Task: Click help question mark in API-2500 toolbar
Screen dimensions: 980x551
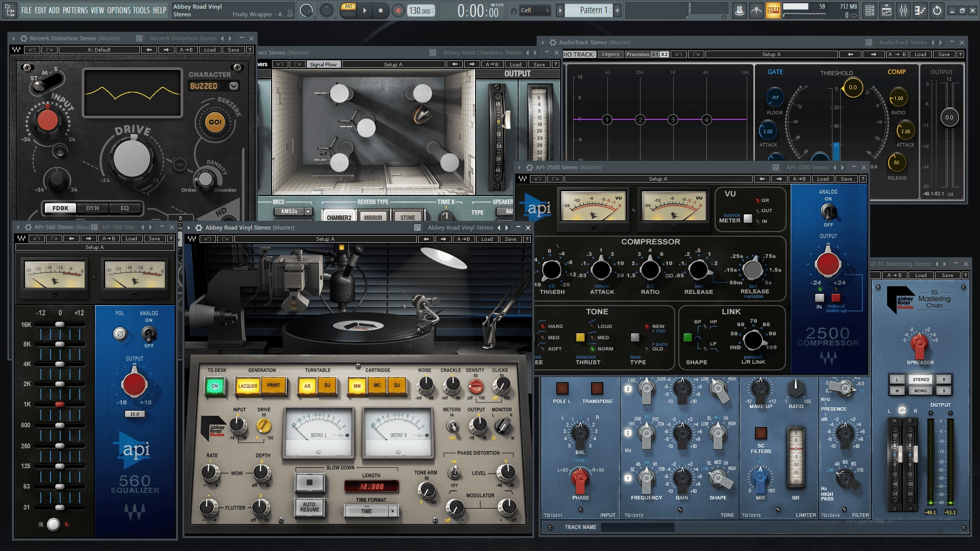Action: coord(863,179)
